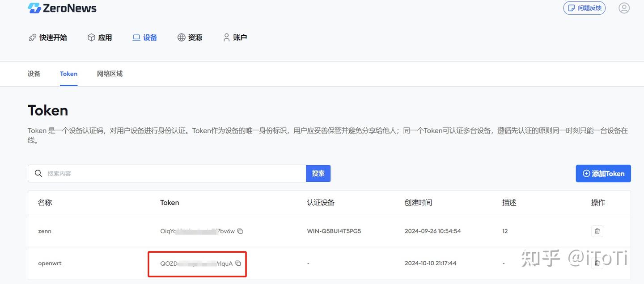The image size is (644, 284).
Task: Click the magnifying glass search icon
Action: point(38,173)
